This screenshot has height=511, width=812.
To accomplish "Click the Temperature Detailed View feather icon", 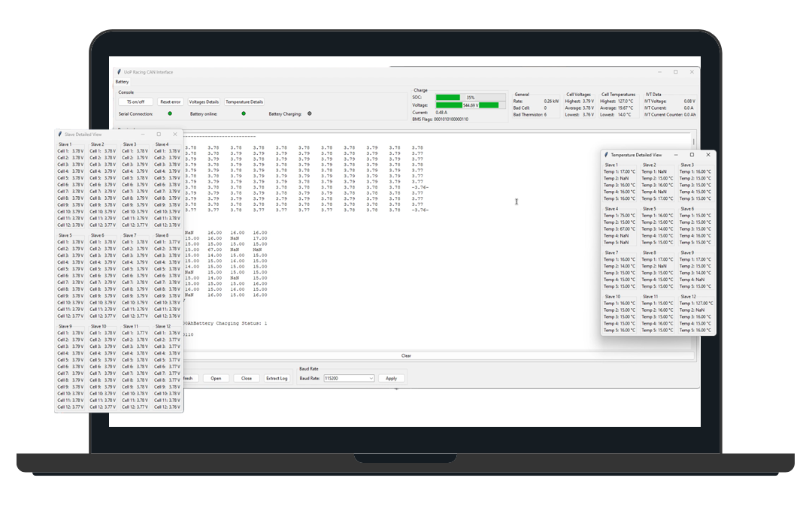I will (607, 155).
